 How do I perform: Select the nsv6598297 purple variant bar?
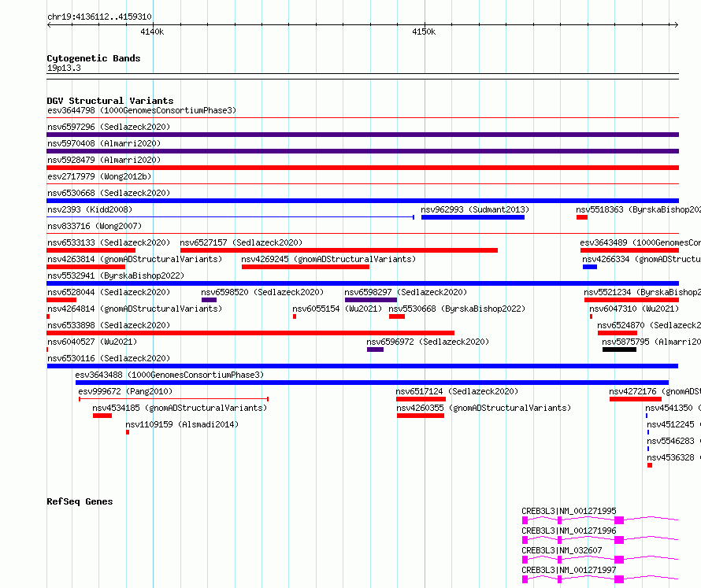(371, 300)
